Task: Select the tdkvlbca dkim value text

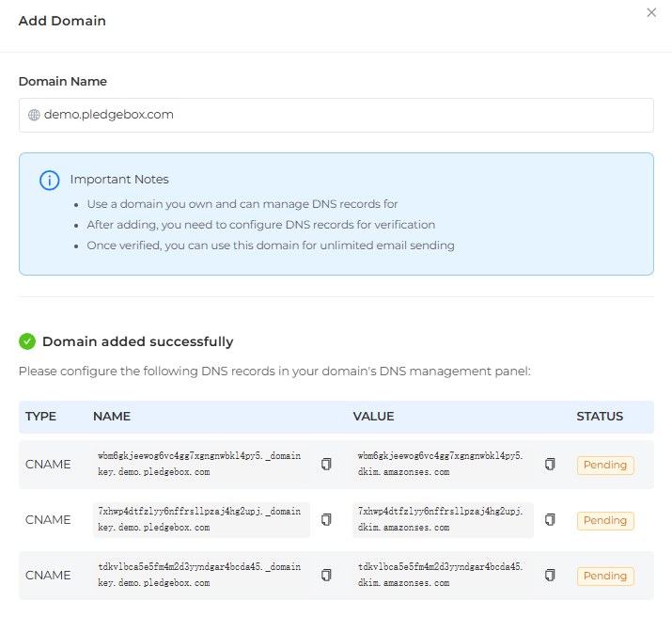Action: click(440, 576)
